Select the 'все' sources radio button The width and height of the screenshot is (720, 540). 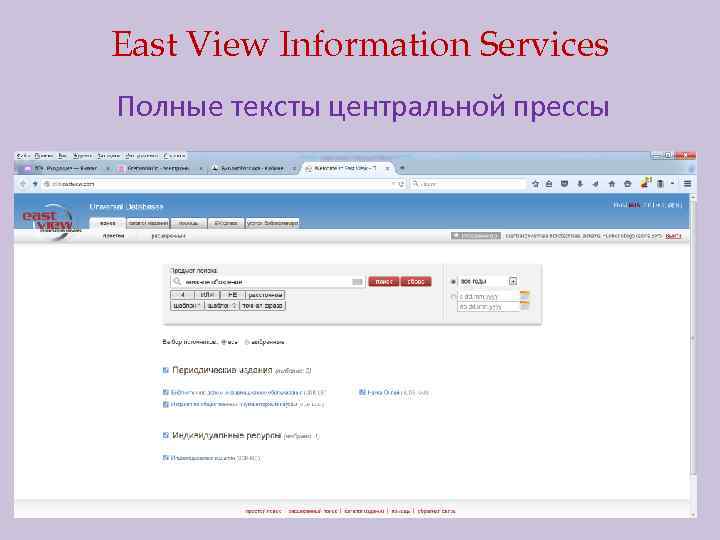click(224, 342)
